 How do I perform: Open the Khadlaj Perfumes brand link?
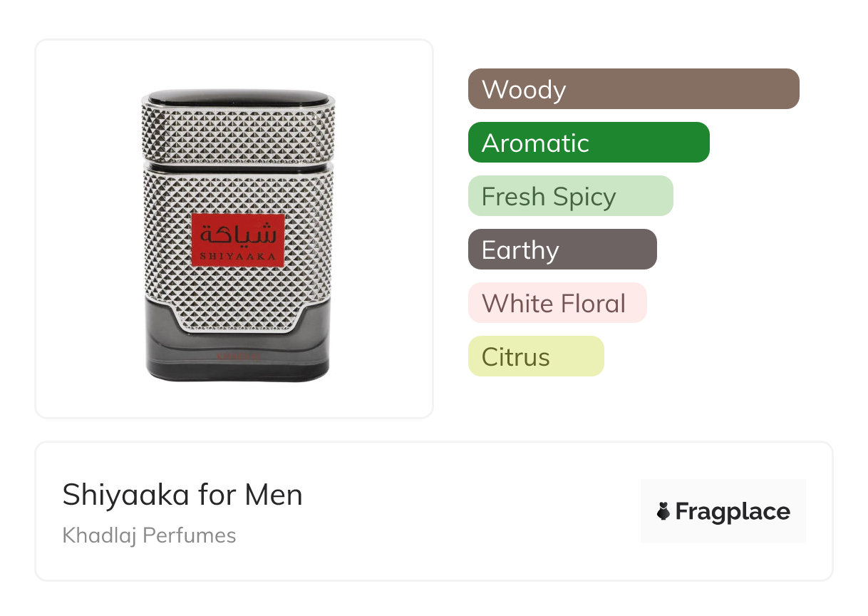point(149,535)
